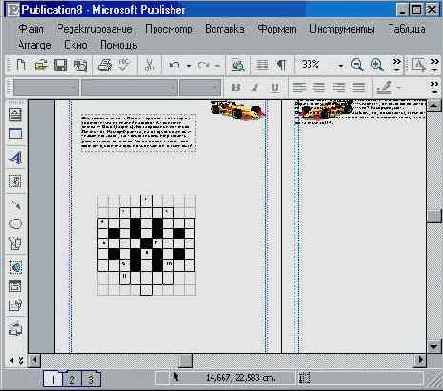
Task: Click the Insert Hyperlink globe icon
Action: (x=238, y=65)
